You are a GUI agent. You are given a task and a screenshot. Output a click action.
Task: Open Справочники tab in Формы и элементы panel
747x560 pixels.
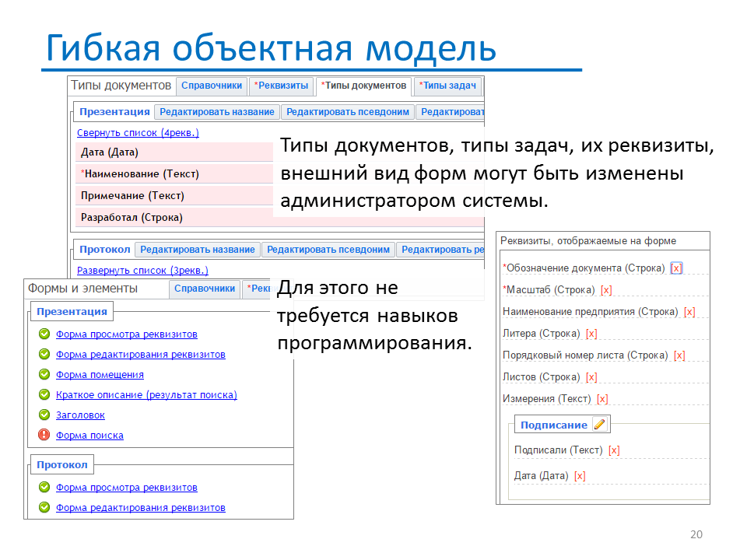point(205,289)
